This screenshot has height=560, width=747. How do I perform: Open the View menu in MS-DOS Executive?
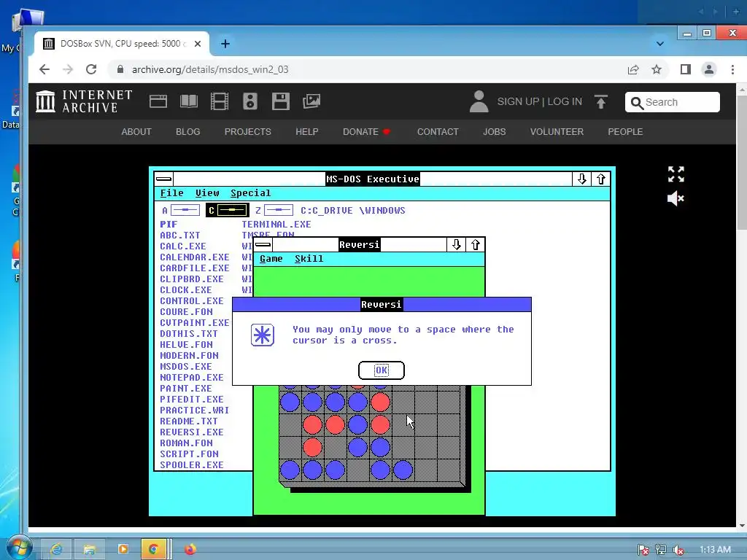(207, 192)
